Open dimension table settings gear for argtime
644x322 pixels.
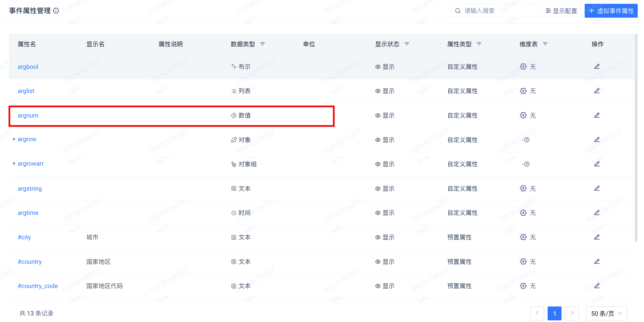pos(523,213)
